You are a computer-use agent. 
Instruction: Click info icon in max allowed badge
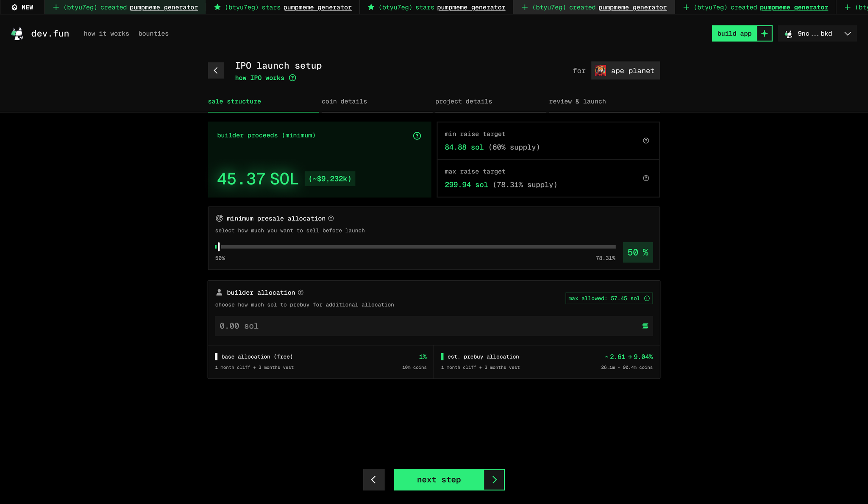click(647, 298)
